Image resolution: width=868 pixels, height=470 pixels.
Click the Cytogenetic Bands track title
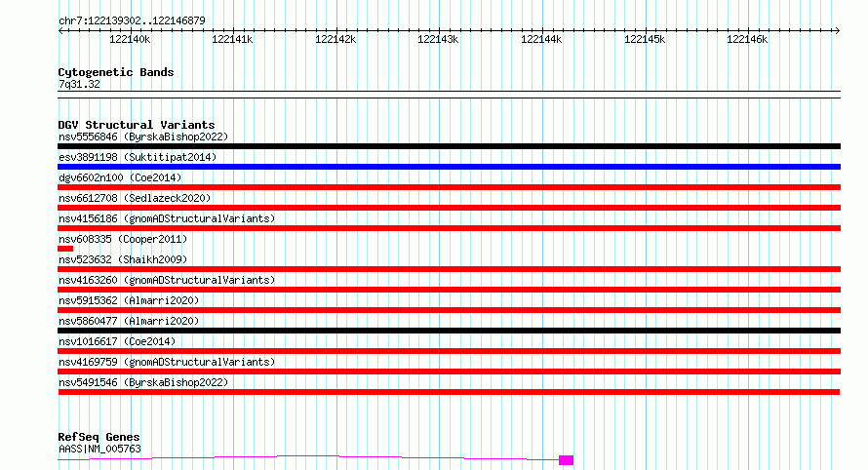(116, 72)
